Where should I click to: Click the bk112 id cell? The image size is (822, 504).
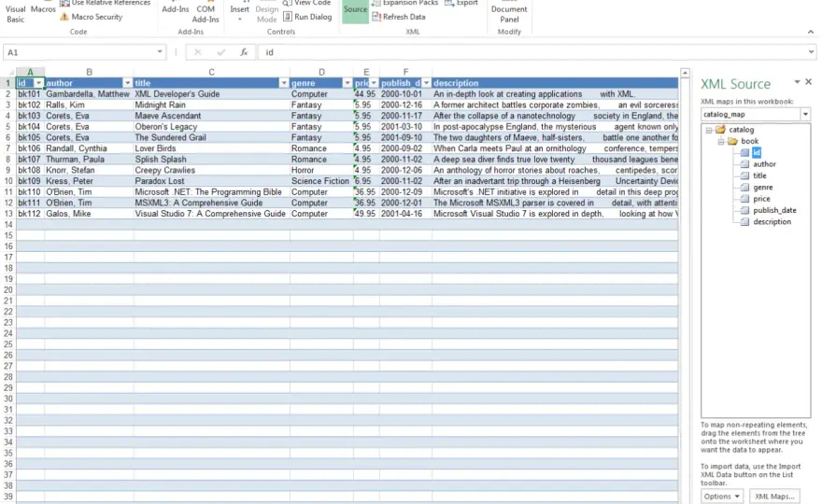[x=30, y=214]
